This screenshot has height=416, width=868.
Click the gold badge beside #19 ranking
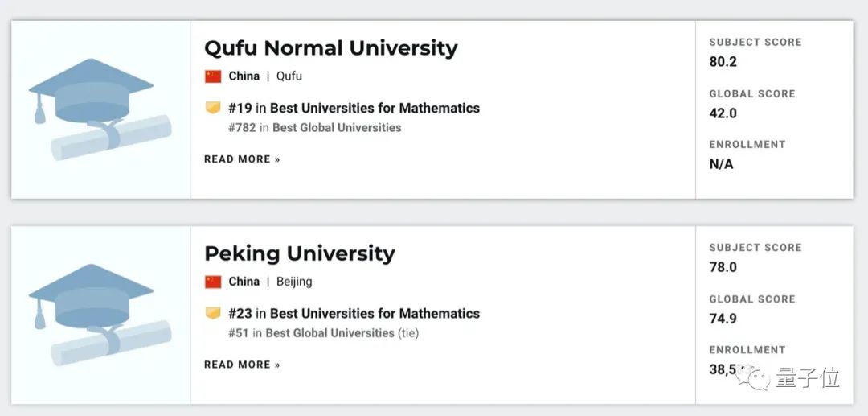point(213,108)
